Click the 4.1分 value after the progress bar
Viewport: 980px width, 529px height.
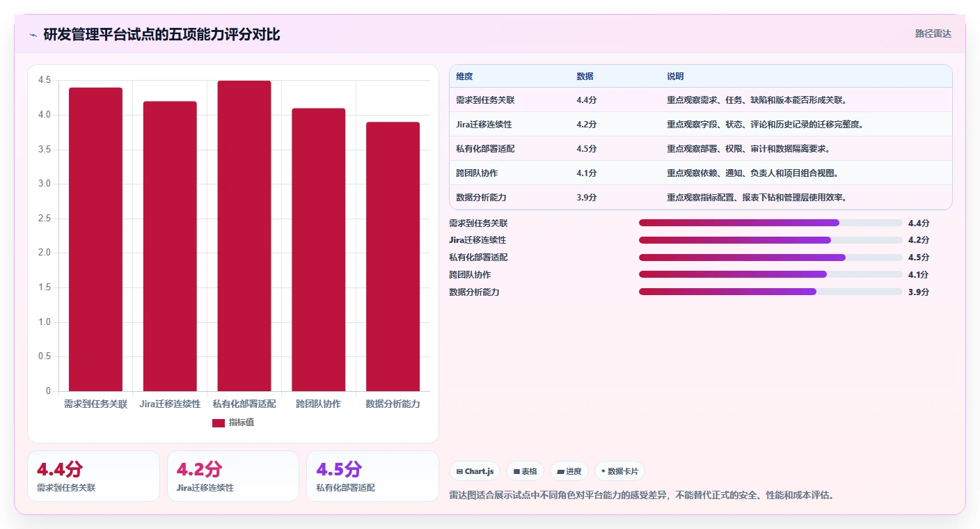(x=919, y=275)
